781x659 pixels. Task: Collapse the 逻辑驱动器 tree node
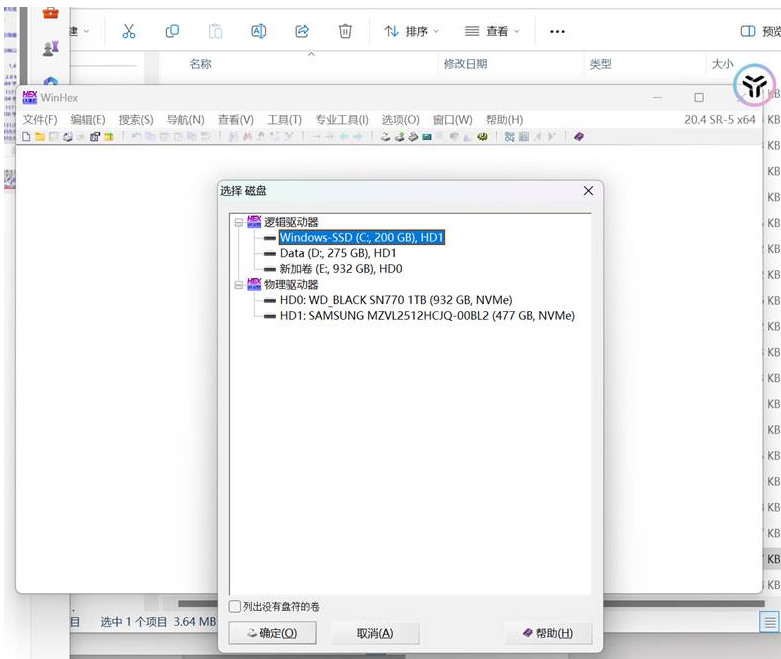tap(239, 222)
